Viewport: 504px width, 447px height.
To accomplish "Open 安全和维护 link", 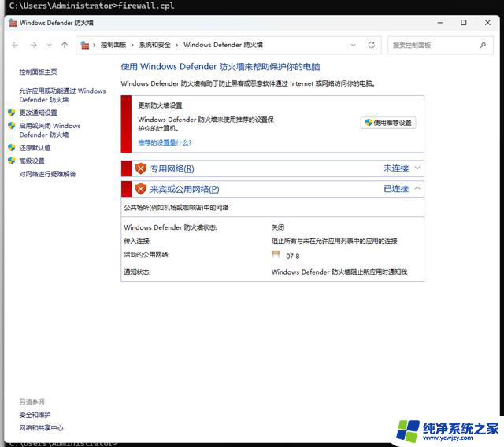I will (35, 415).
